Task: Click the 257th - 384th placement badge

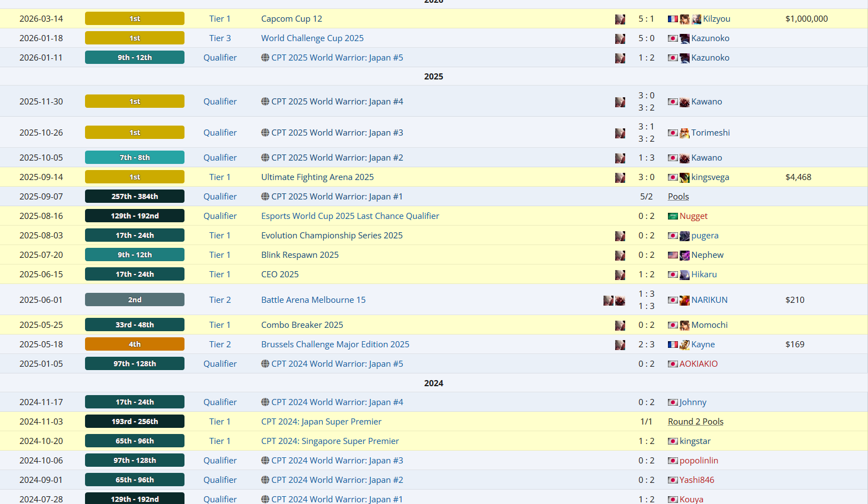Action: coord(134,197)
